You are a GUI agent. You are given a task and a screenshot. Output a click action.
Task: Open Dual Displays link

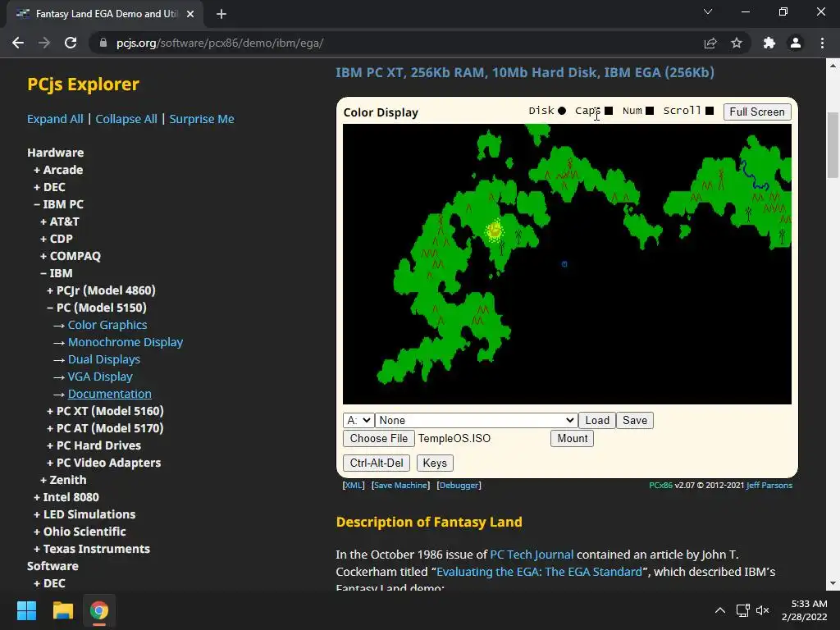pos(104,359)
